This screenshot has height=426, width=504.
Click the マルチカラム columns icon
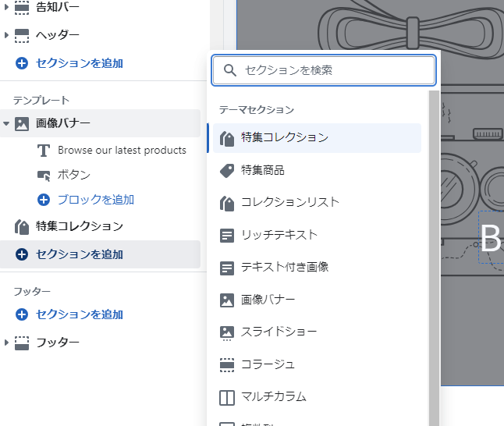(x=227, y=397)
